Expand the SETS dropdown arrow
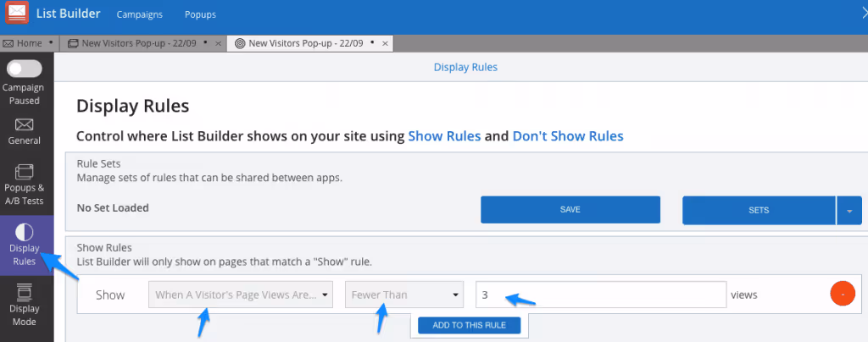The image size is (868, 342). tap(849, 211)
